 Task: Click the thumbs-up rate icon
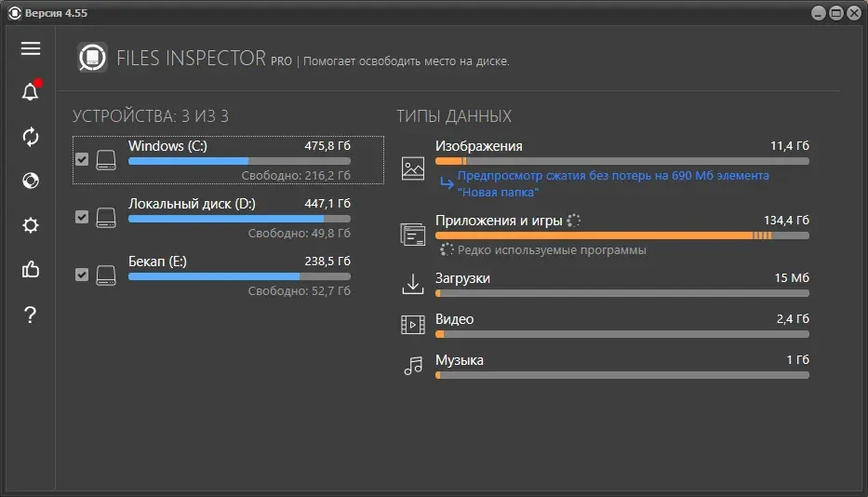coord(31,270)
